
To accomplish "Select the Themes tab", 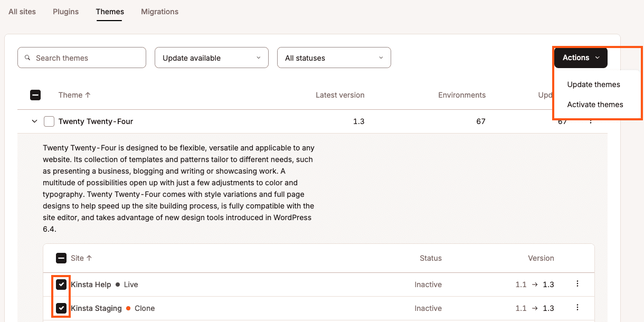I will [x=110, y=12].
